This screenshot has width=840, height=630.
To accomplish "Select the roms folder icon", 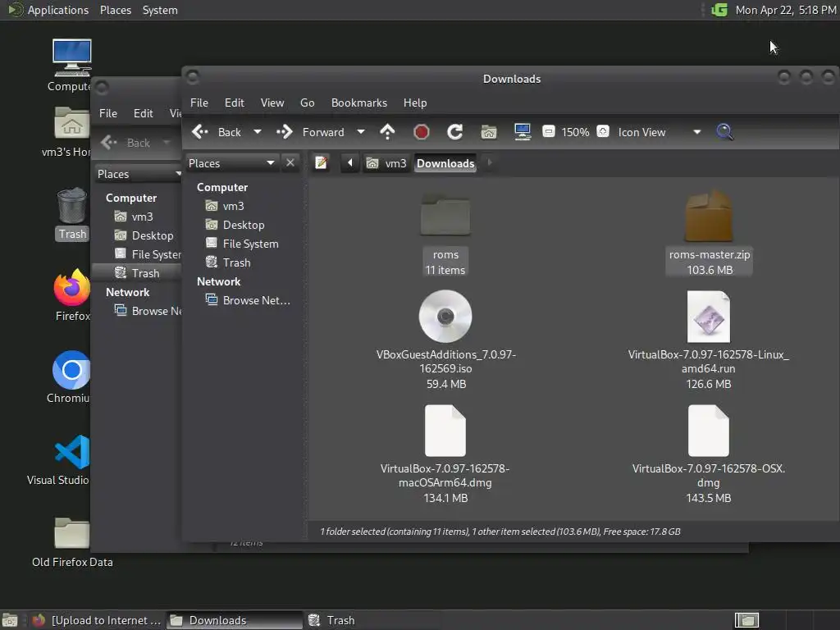I will click(445, 214).
